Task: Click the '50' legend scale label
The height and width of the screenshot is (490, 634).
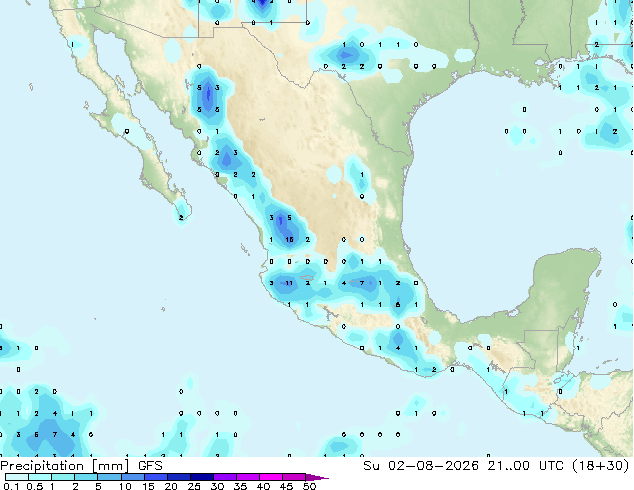Action: pyautogui.click(x=309, y=486)
